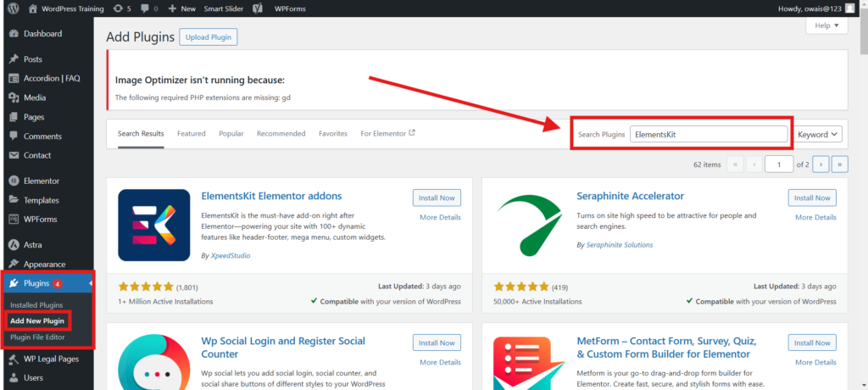Click the ElementsKit plugin logo thumbnail
Image resolution: width=868 pixels, height=390 pixels.
coord(153,224)
